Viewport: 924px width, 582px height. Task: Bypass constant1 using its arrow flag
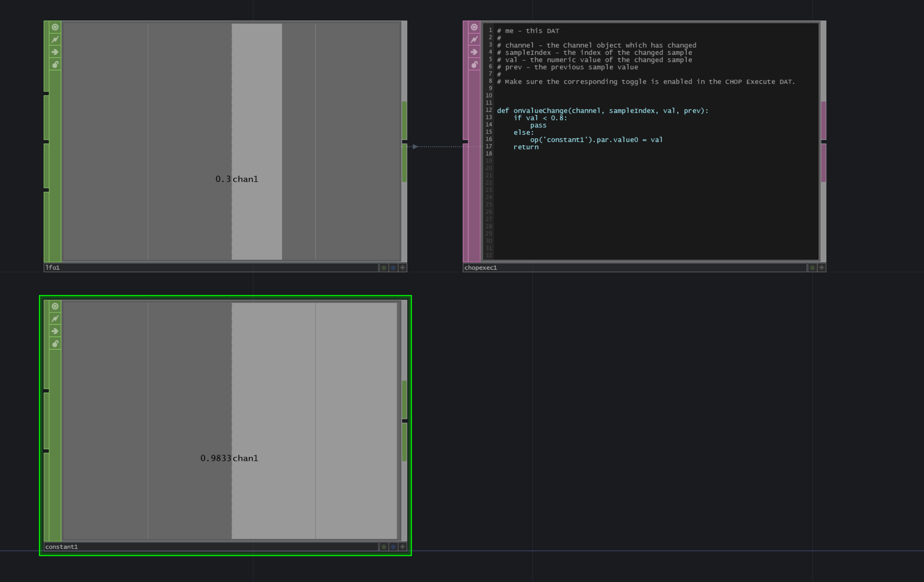(55, 331)
